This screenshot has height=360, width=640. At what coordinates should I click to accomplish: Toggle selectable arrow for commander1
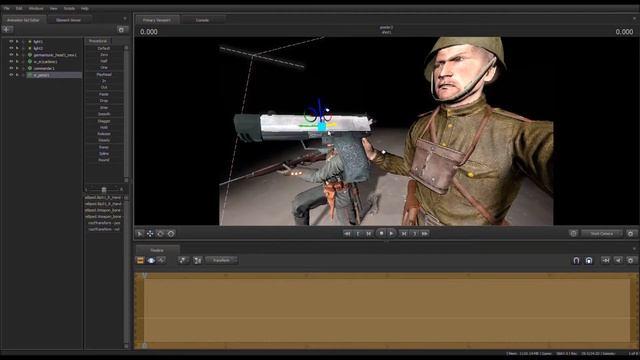(x=17, y=68)
